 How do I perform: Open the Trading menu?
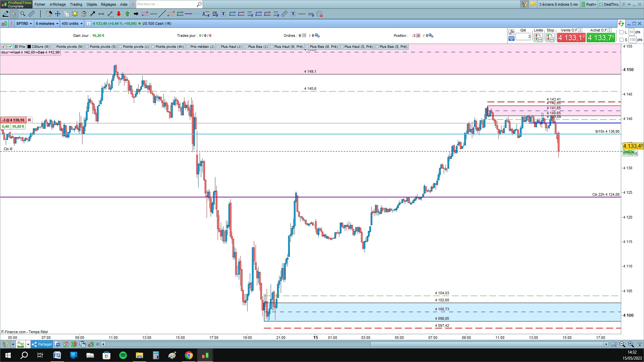[x=76, y=4]
